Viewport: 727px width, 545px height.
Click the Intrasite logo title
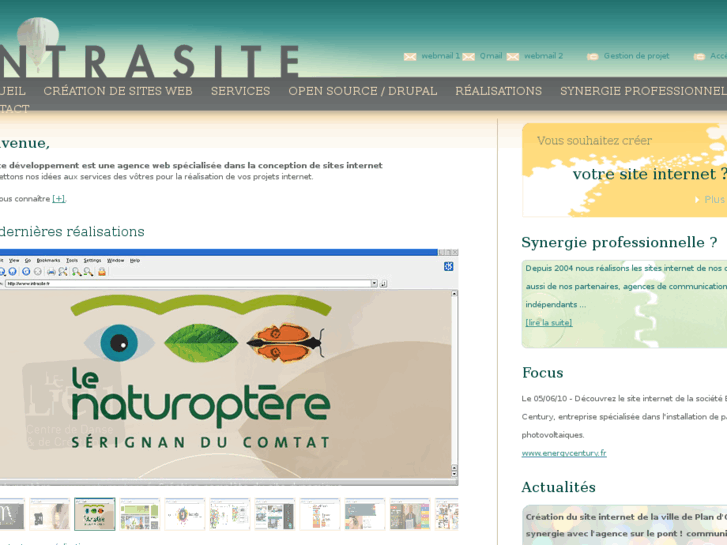[x=149, y=62]
